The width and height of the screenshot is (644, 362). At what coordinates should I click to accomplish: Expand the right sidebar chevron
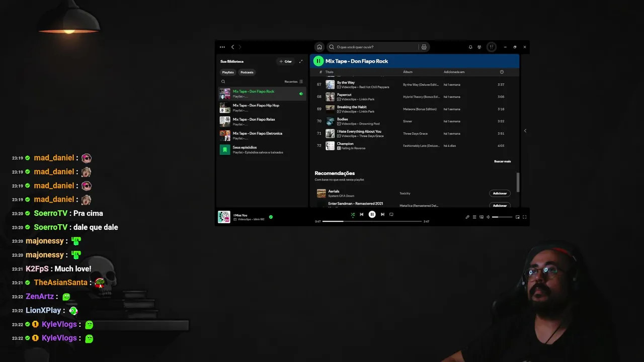pos(525,131)
